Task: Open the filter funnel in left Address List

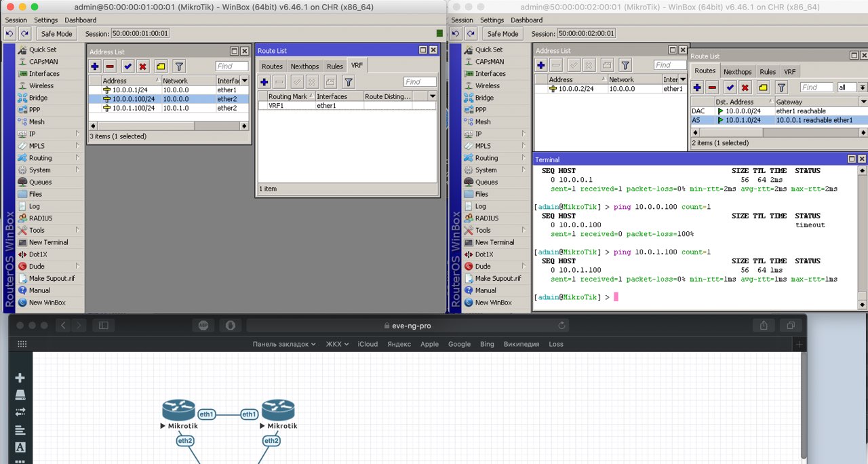Action: coord(179,66)
